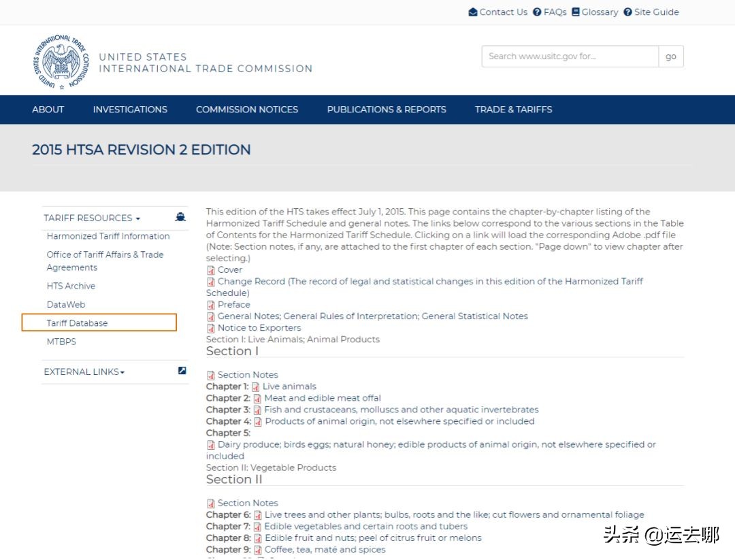
Task: Open the Cover PDF icon
Action: [x=211, y=270]
